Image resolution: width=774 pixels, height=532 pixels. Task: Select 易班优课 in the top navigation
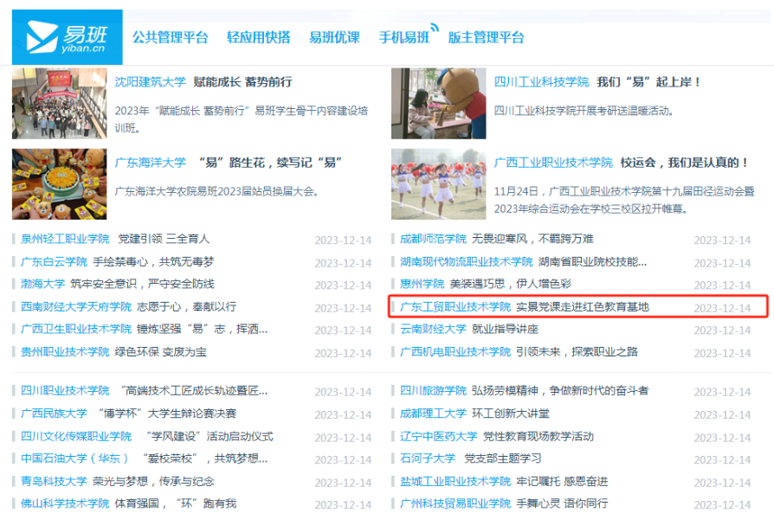point(334,37)
